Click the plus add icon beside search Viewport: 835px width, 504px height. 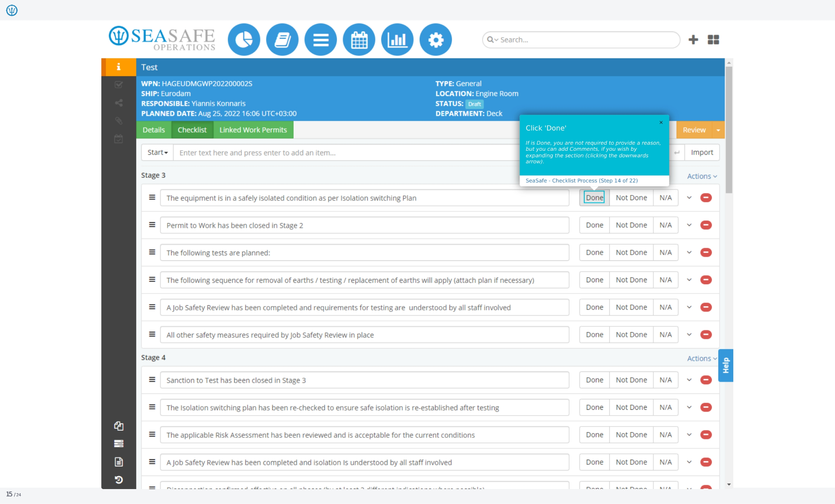[x=693, y=40]
